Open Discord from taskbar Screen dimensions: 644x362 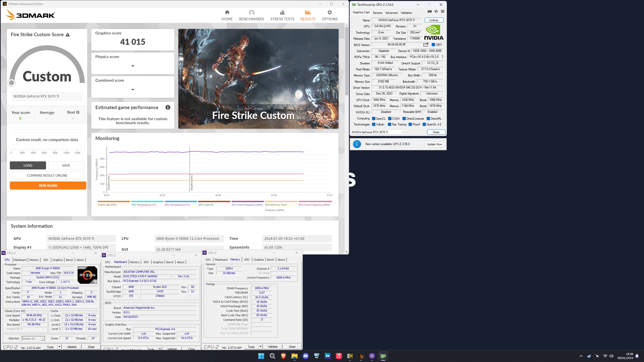pyautogui.click(x=305, y=356)
